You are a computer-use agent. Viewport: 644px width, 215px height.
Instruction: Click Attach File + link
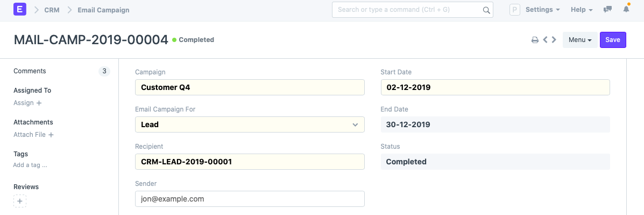[34, 134]
